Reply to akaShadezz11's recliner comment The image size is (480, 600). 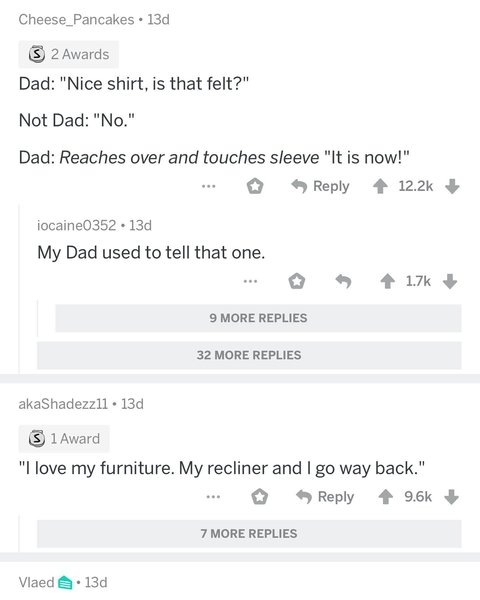[325, 497]
